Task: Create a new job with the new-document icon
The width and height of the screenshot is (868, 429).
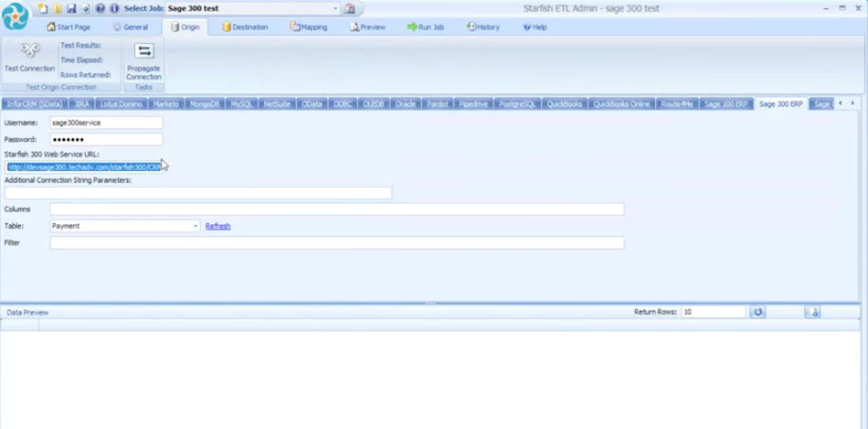Action: click(x=43, y=8)
